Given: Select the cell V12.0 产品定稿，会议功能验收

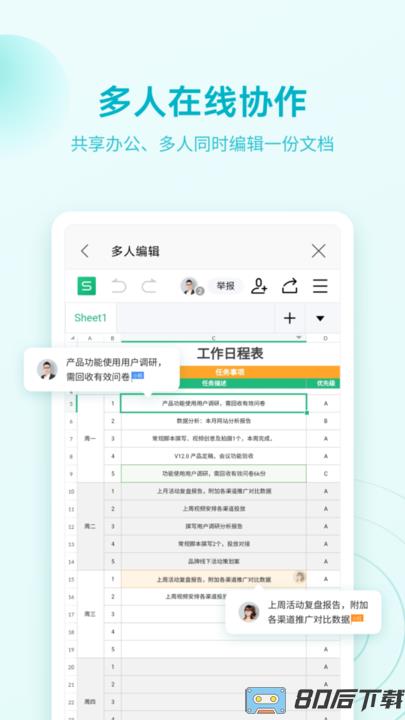Looking at the screenshot, I should (214, 456).
